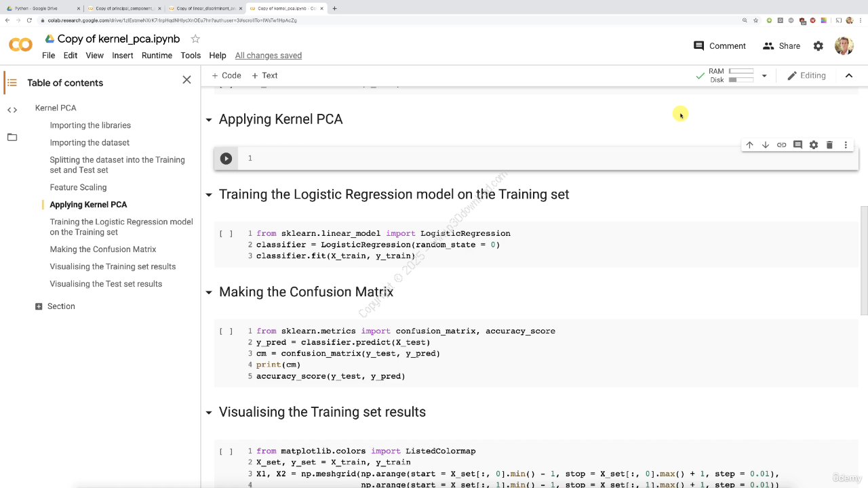Add a comment to the selected cell
Viewport: 868px width, 488px height.
pos(797,145)
